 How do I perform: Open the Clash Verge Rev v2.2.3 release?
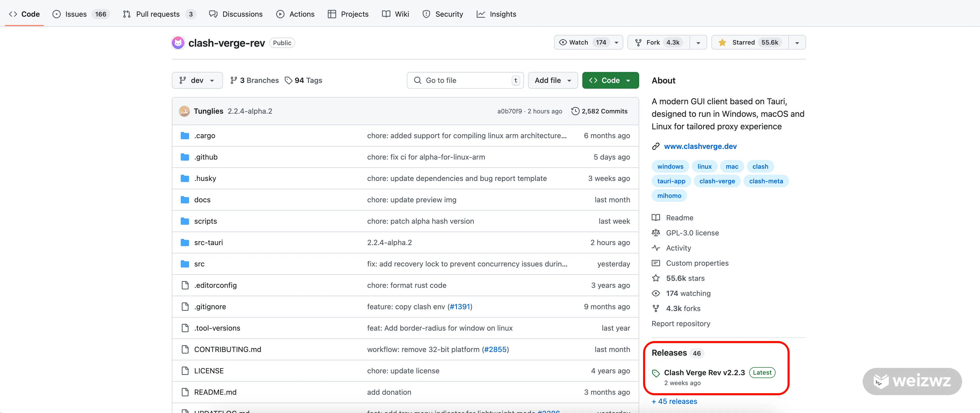pos(704,373)
